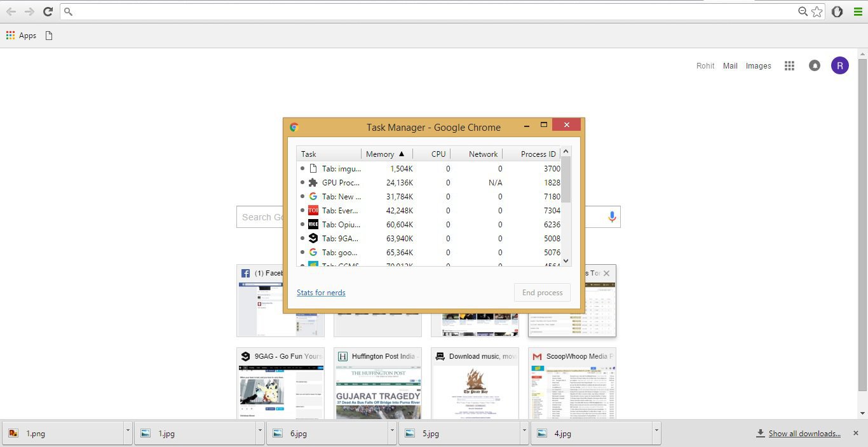Open the blank page bookmark icon
868x447 pixels.
(49, 36)
